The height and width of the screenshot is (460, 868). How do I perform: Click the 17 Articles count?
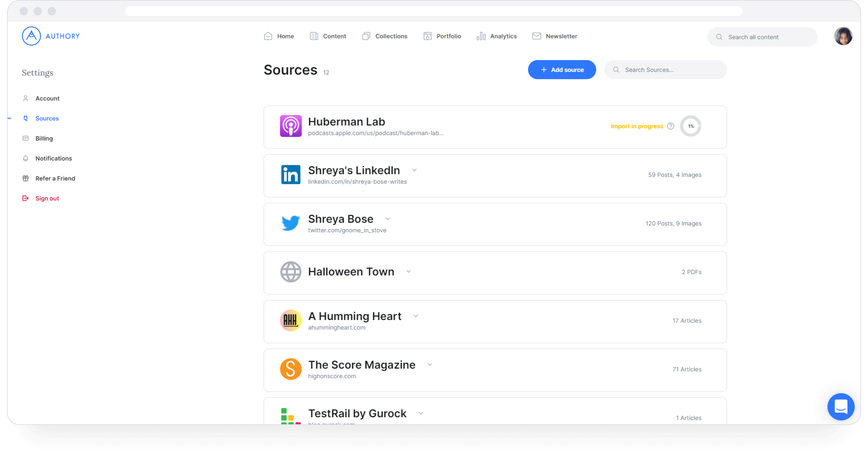[687, 321]
